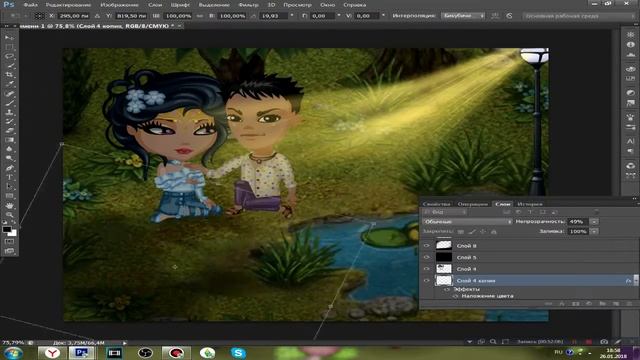Create a new layer group

602,304
